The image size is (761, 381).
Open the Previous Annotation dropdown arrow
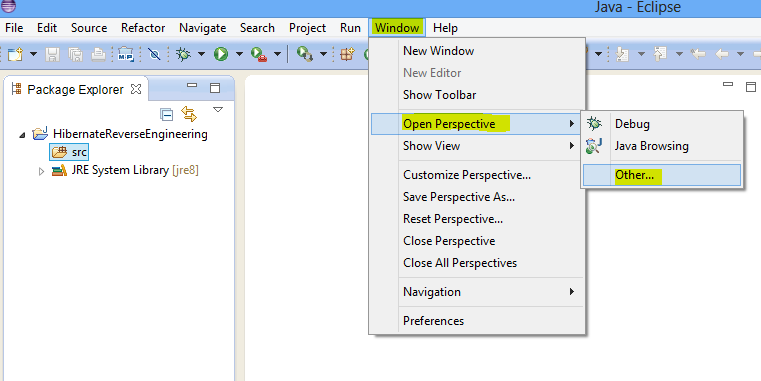coord(679,54)
